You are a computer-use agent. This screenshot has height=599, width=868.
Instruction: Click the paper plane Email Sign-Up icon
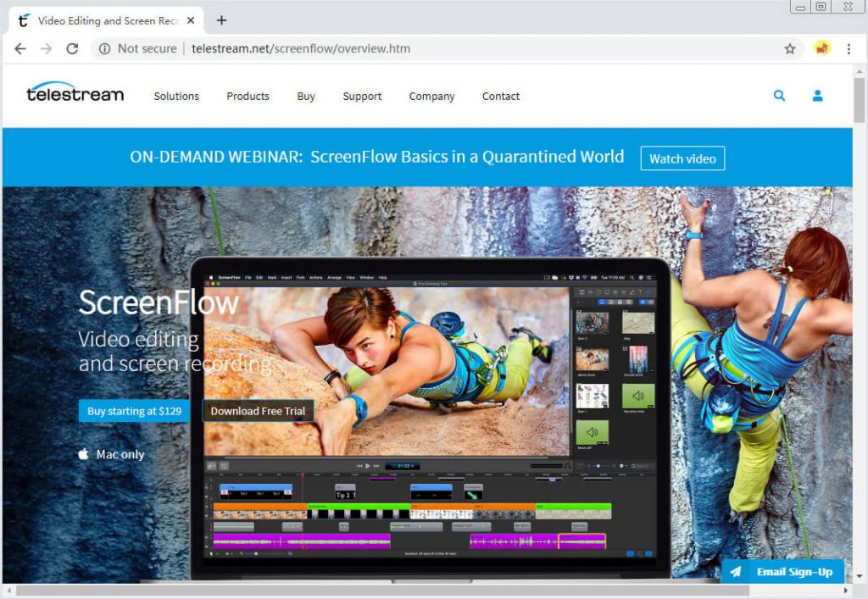pyautogui.click(x=736, y=572)
